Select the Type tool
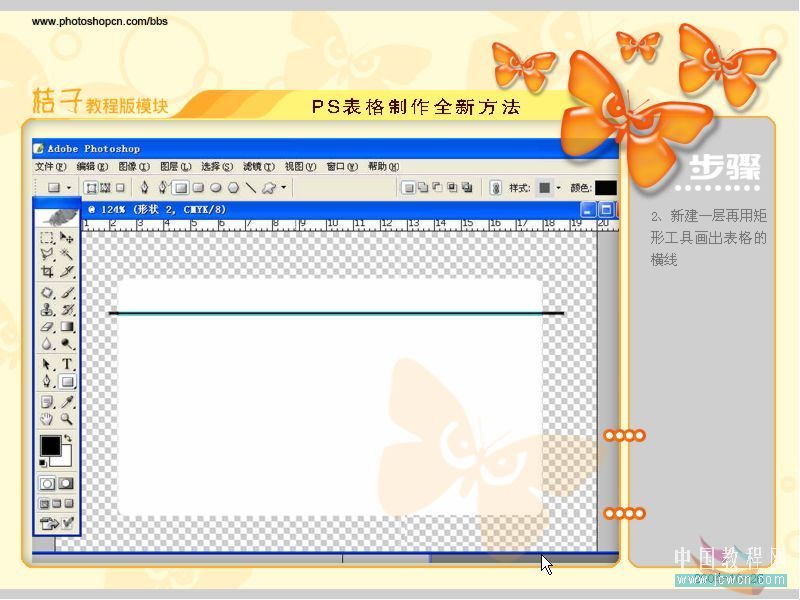This screenshot has height=600, width=800. point(66,364)
